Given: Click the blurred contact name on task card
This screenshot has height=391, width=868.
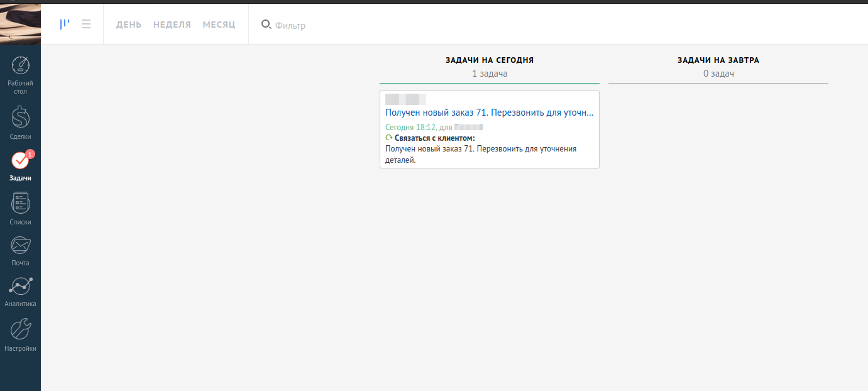Looking at the screenshot, I should 405,99.
